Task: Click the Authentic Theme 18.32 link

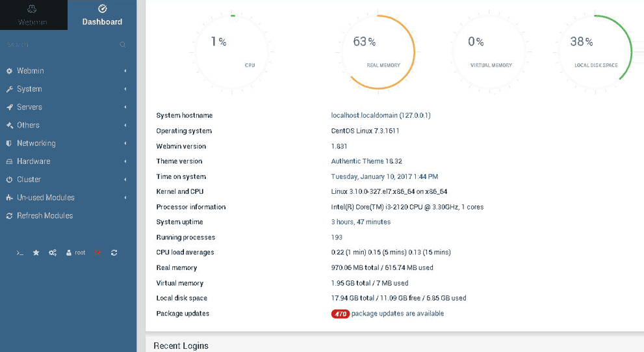Action: pyautogui.click(x=367, y=161)
